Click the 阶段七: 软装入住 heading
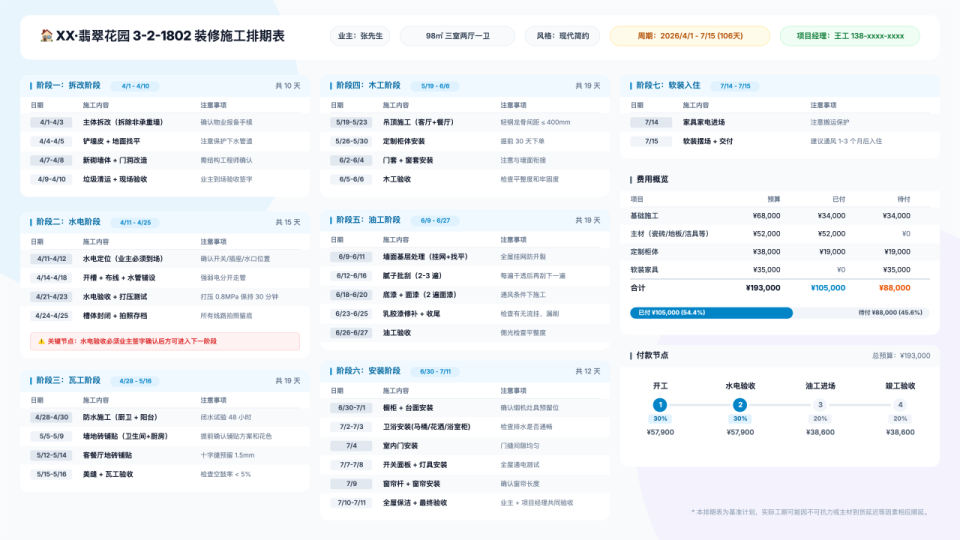This screenshot has height=540, width=960. coord(668,86)
